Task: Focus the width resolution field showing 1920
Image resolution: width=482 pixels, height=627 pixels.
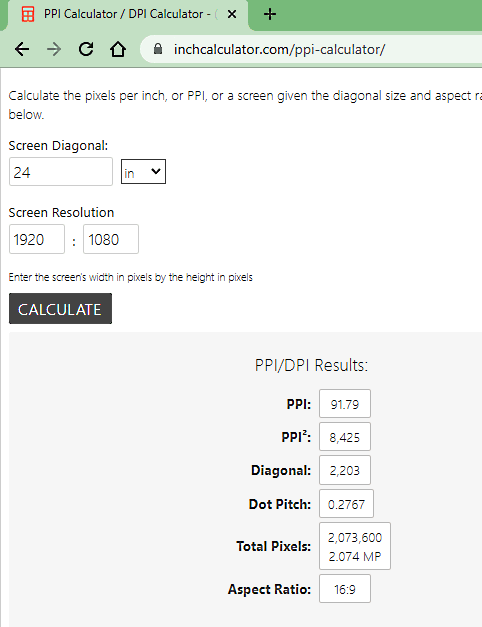Action: coord(37,240)
